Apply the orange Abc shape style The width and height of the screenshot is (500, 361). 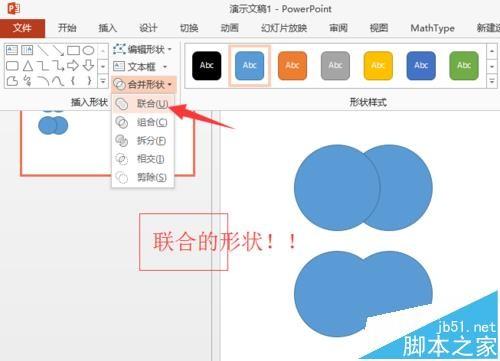(x=292, y=66)
